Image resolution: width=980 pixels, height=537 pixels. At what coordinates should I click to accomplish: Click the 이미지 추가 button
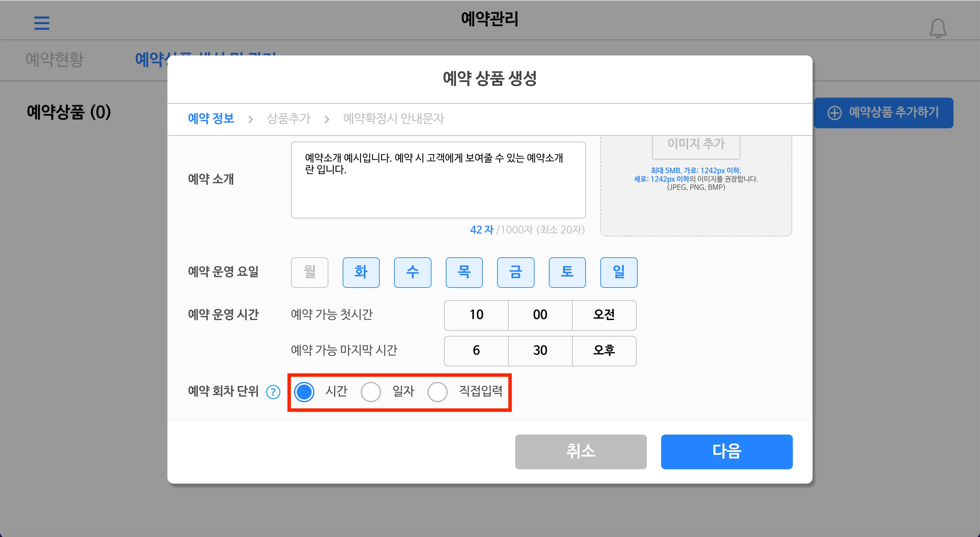696,147
